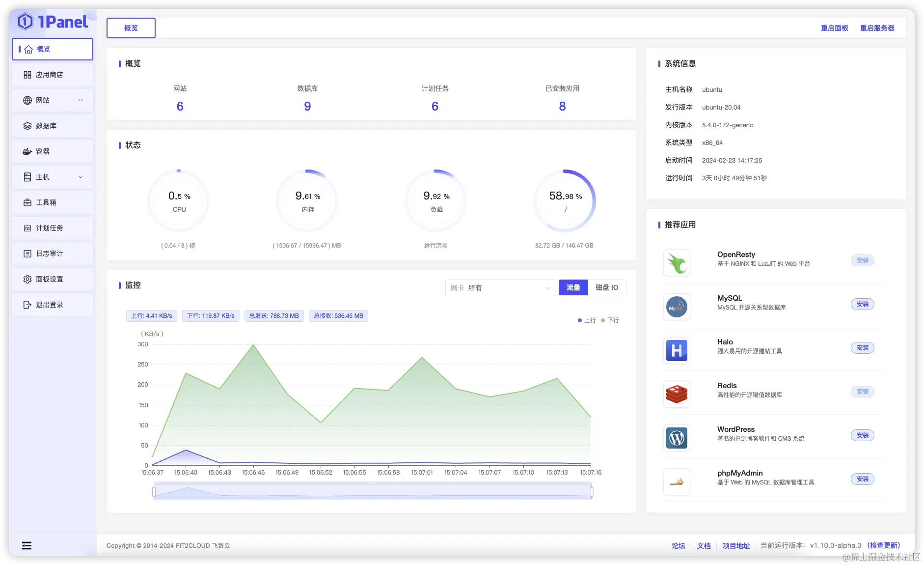This screenshot has width=924, height=565.
Task: Click the Log out (退出登录) icon
Action: coord(27,305)
